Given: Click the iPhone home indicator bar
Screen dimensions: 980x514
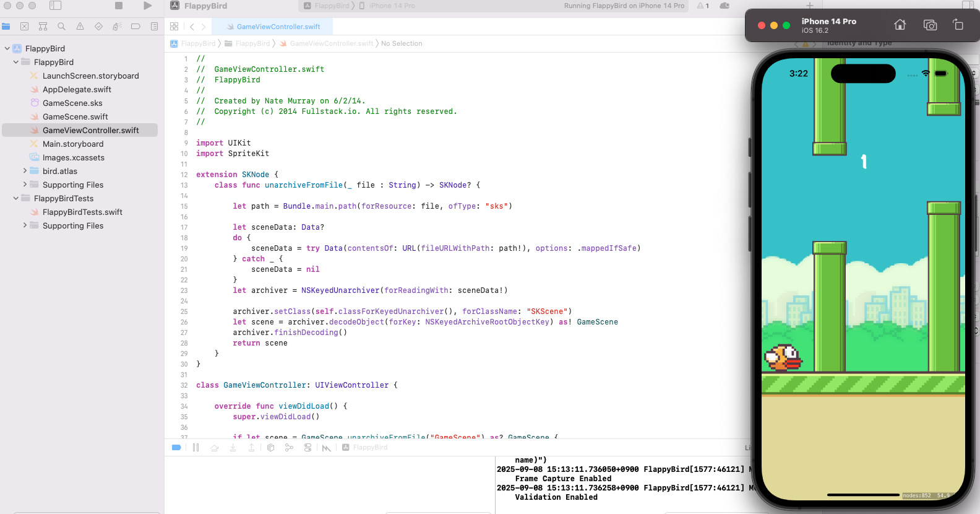Looking at the screenshot, I should pos(863,495).
